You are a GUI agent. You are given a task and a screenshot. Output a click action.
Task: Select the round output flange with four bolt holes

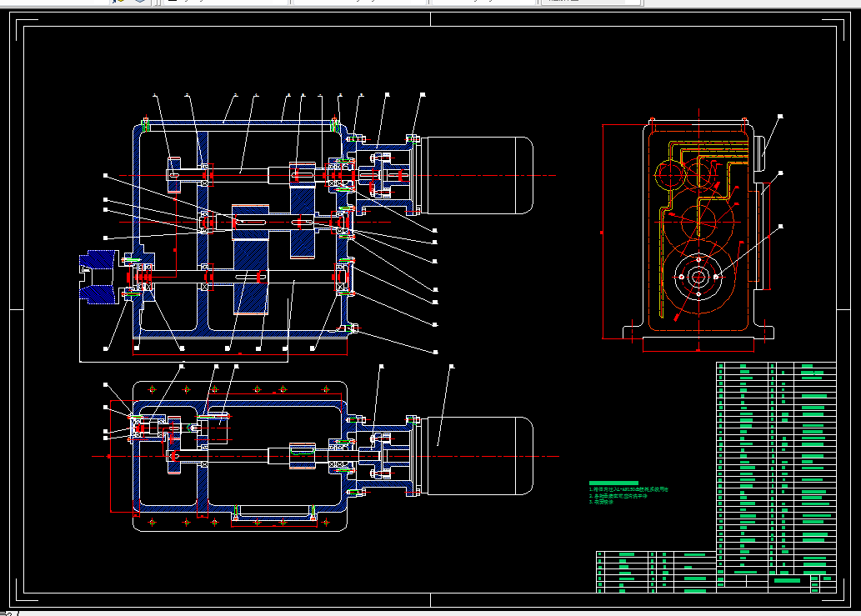pos(698,278)
